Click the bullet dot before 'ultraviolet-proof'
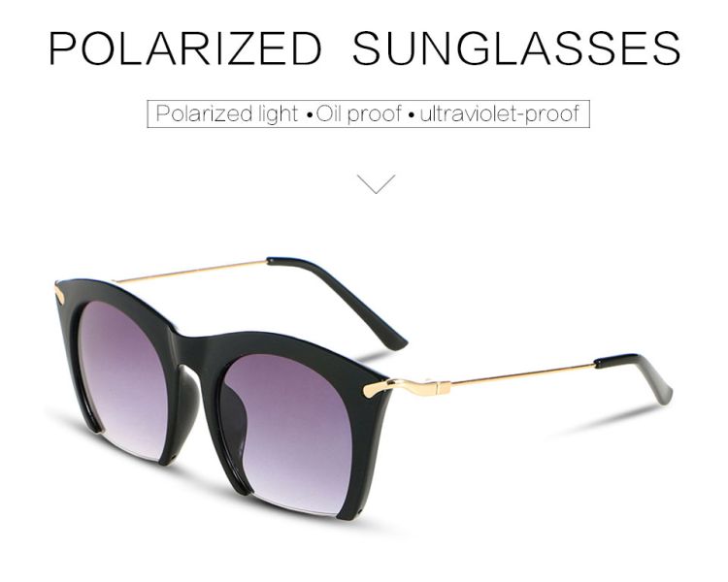 (x=411, y=116)
